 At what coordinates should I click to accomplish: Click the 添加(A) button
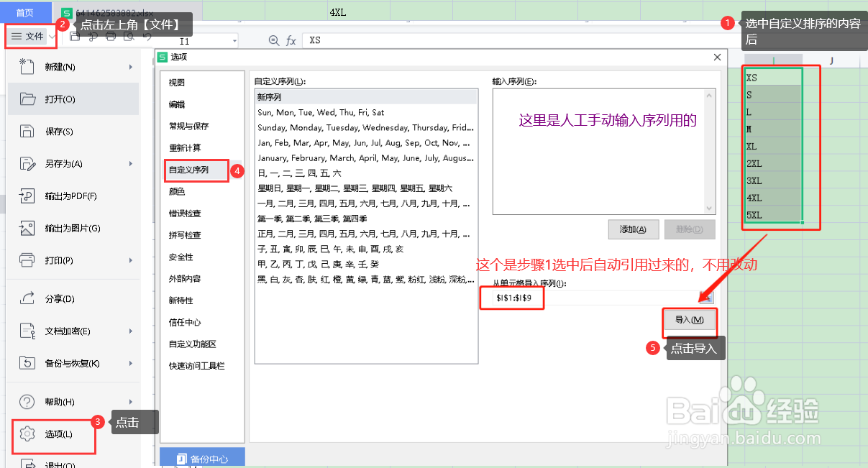[x=633, y=229]
